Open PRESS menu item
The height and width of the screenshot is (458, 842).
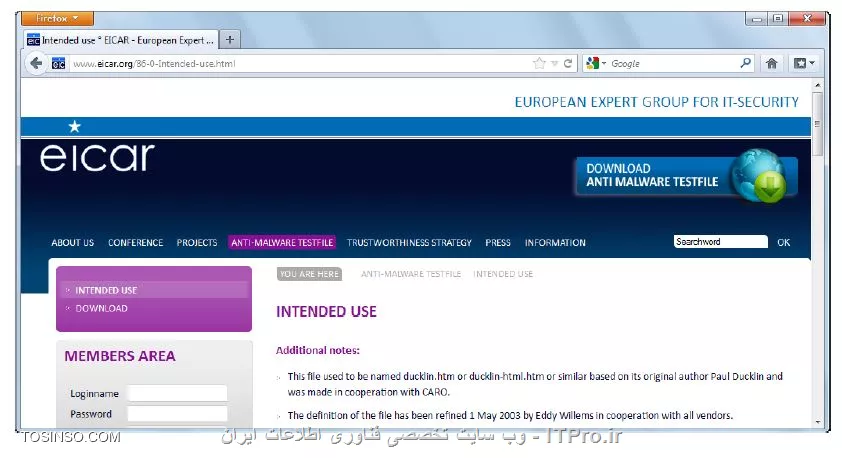pos(498,243)
